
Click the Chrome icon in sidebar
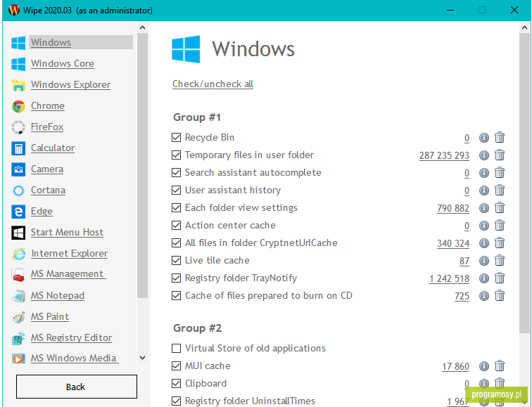click(18, 106)
